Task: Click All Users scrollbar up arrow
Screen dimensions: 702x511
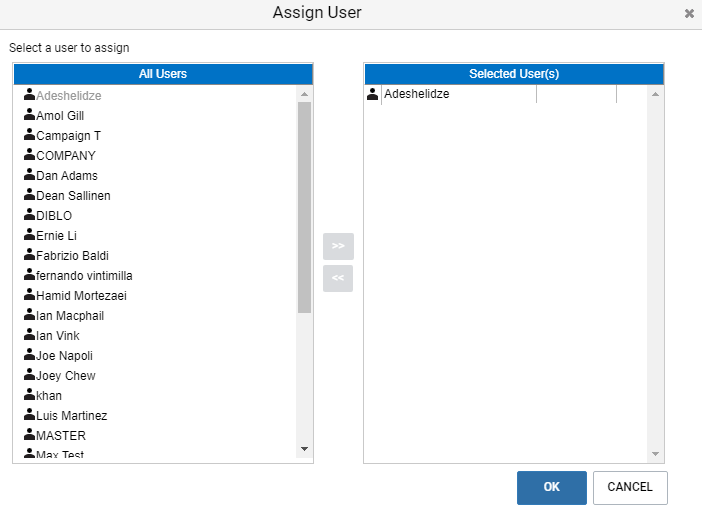Action: (x=304, y=94)
